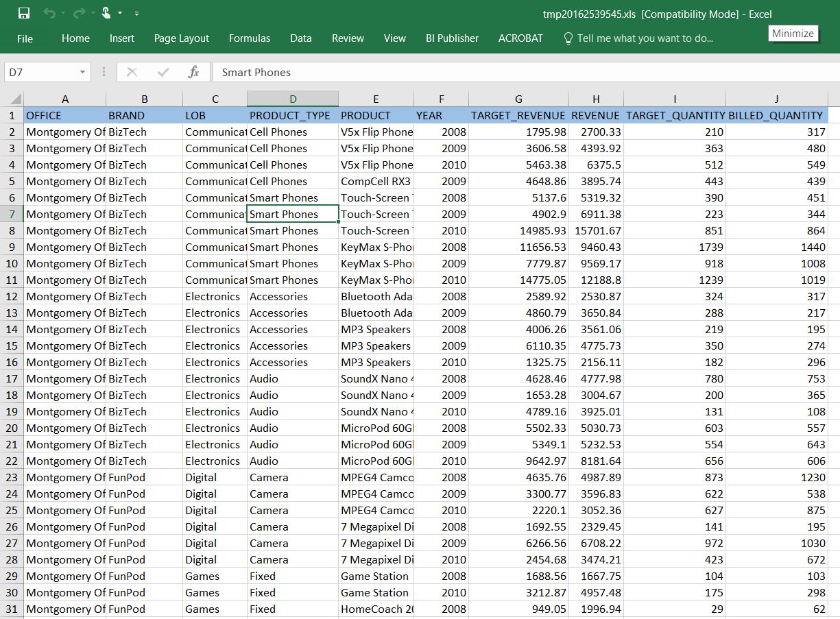
Task: Select column G header
Action: [518, 99]
